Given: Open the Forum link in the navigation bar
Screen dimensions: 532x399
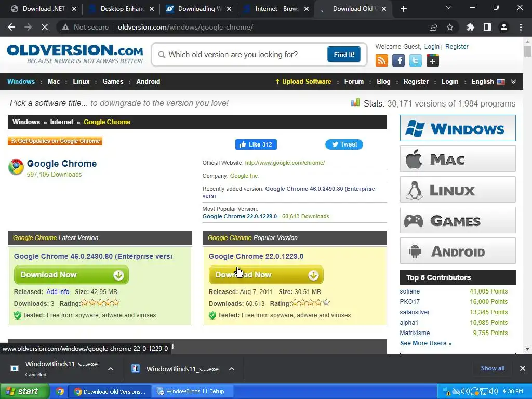Looking at the screenshot, I should pyautogui.click(x=354, y=82).
